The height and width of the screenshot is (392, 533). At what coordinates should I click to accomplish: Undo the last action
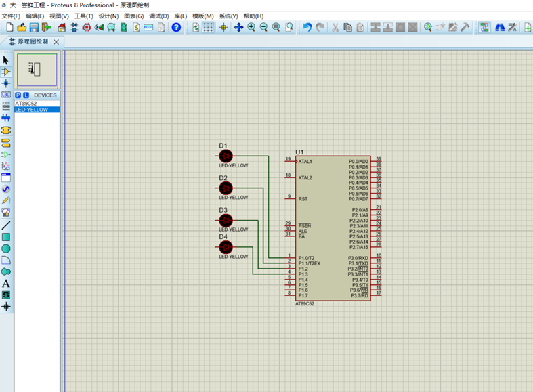[307, 27]
